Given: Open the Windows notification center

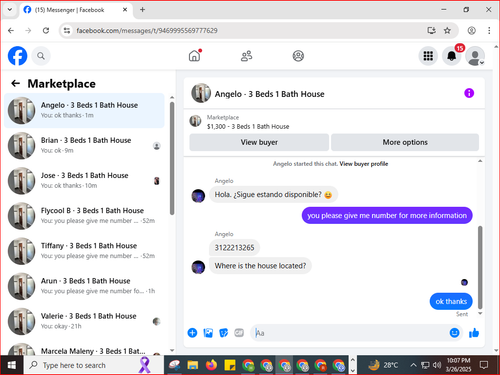Looking at the screenshot, I should (484, 365).
